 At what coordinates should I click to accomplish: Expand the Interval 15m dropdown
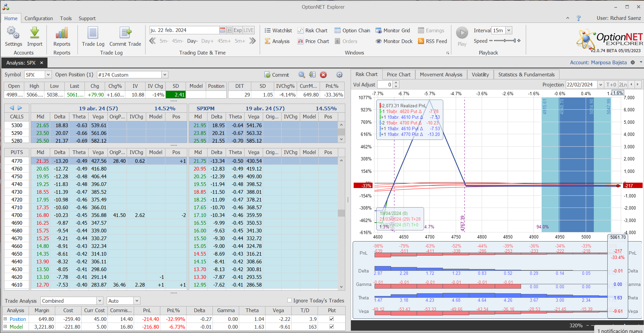coord(509,30)
